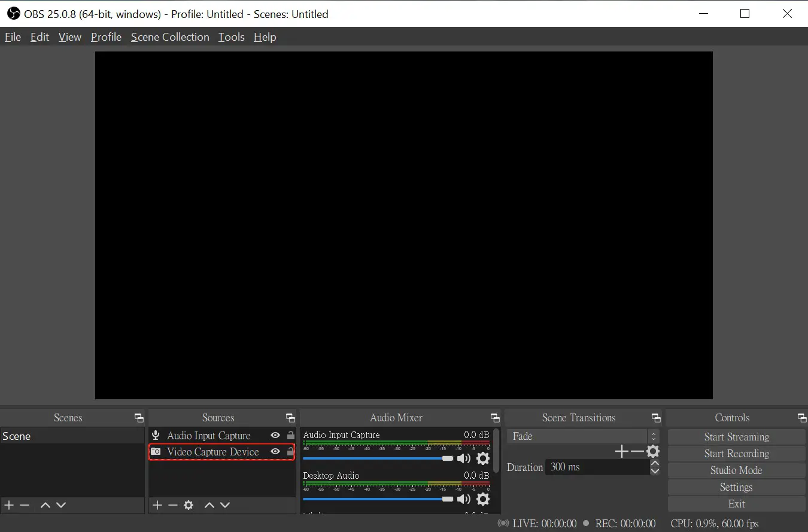808x532 pixels.
Task: Open the Scene Collection menu
Action: 170,37
